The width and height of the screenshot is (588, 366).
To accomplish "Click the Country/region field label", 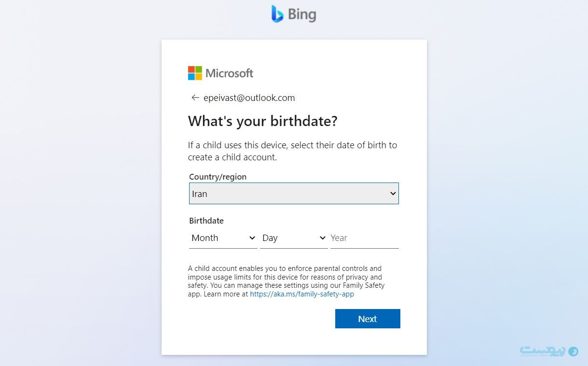I will point(218,177).
